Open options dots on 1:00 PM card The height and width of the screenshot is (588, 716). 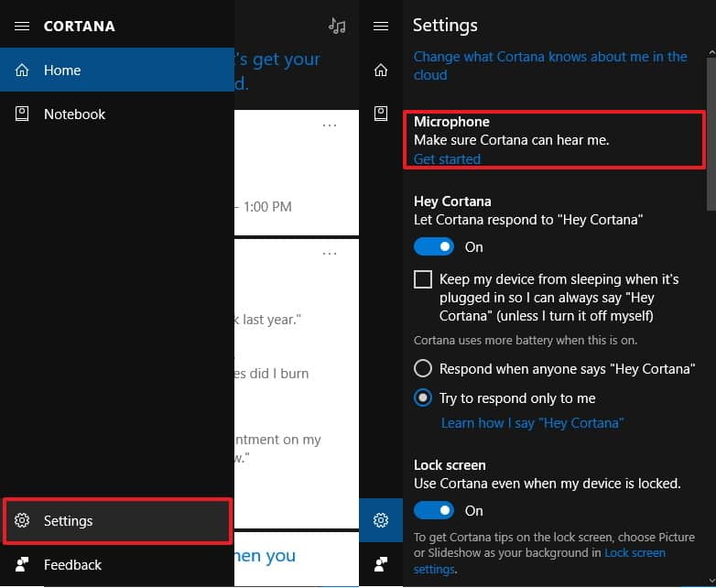click(330, 125)
